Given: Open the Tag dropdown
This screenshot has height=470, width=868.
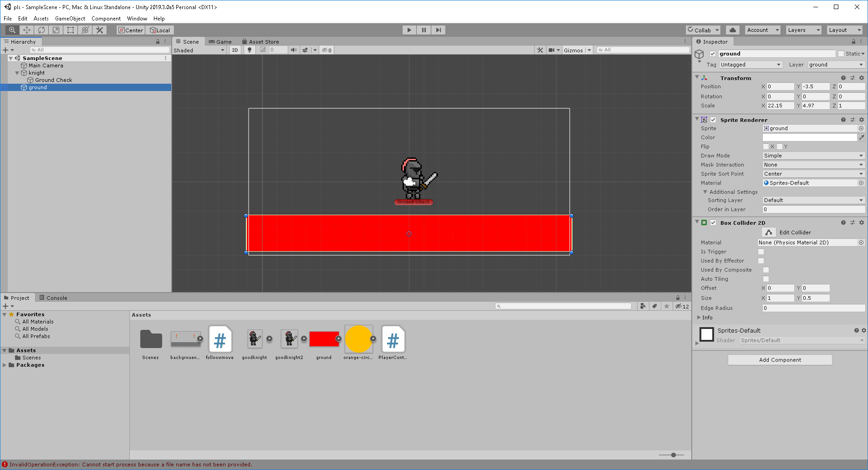Looking at the screenshot, I should point(751,65).
